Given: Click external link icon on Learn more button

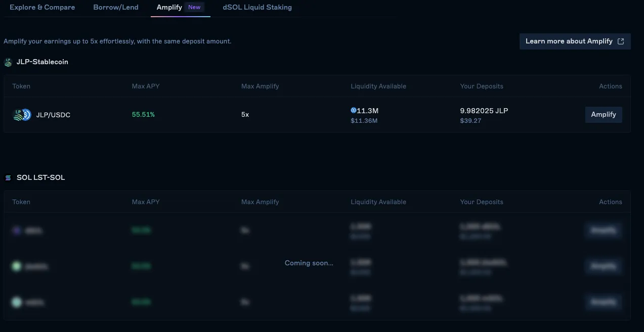Looking at the screenshot, I should [x=621, y=41].
